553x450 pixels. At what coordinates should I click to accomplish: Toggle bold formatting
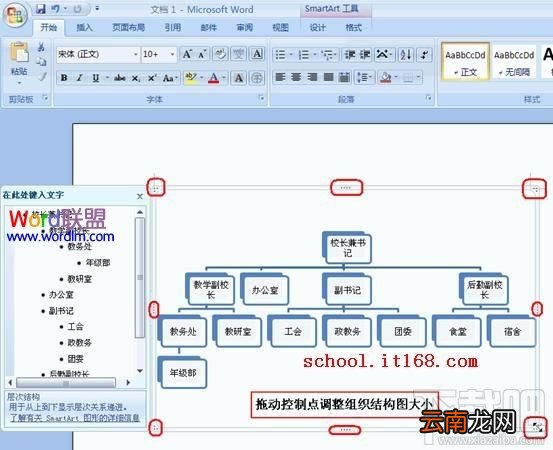coord(64,78)
